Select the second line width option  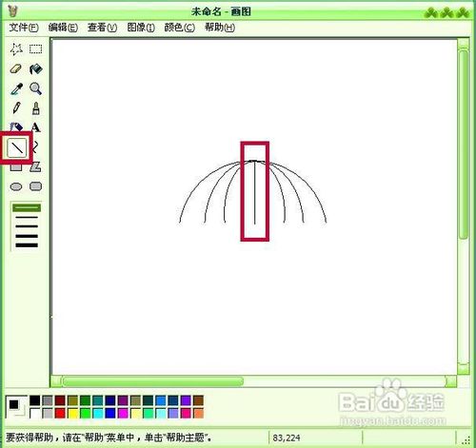click(x=27, y=217)
